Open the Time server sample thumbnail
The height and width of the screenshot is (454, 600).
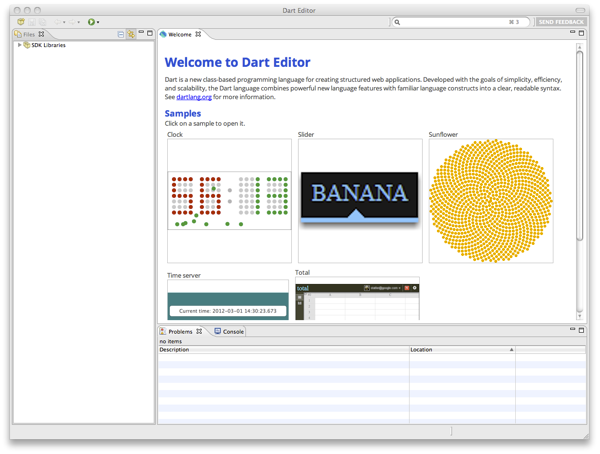tap(228, 300)
